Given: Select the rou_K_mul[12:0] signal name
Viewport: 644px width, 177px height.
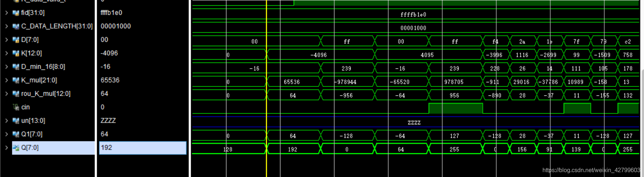Looking at the screenshot, I should [x=46, y=94].
